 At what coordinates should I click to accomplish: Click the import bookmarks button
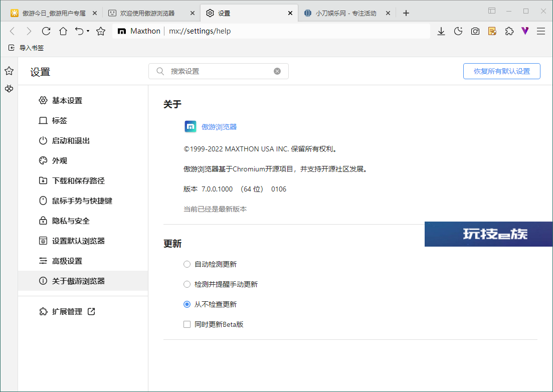tap(26, 48)
